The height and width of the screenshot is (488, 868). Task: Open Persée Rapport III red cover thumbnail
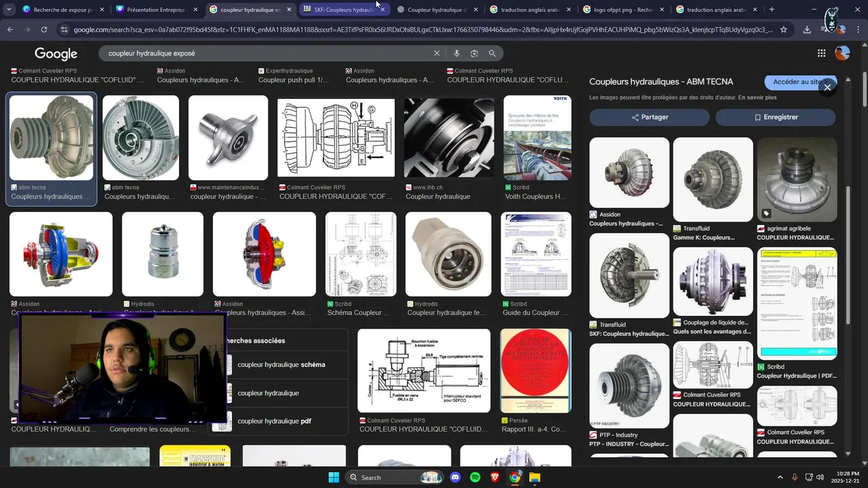pos(536,371)
